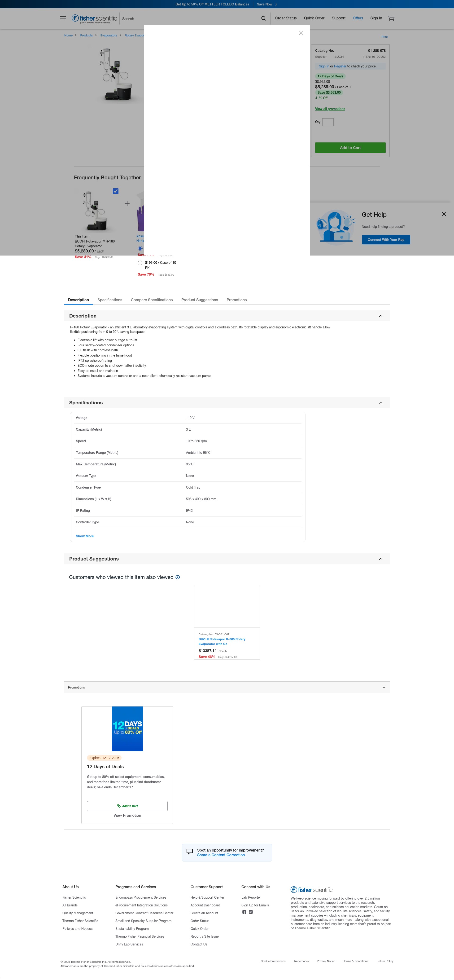Viewport: 454px width, 980px height.
Task: Click the 12 Days of Deals price badge
Action: coord(330,76)
